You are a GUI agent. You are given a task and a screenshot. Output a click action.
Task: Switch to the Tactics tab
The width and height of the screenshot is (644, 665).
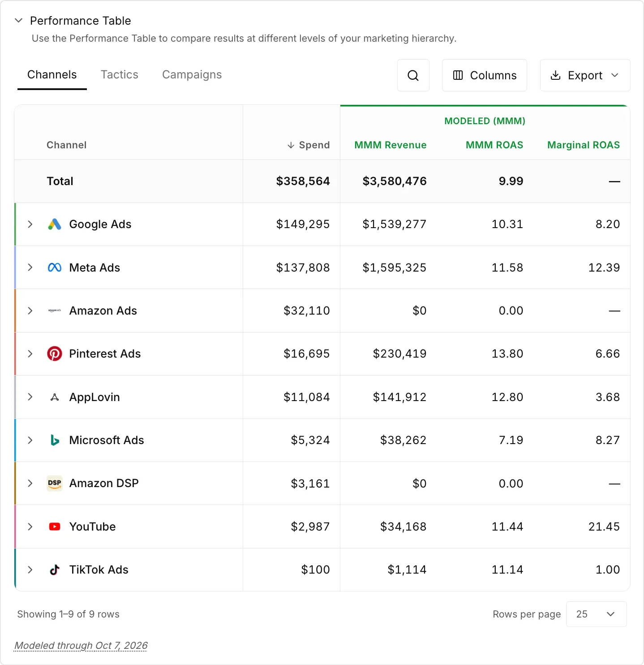120,75
